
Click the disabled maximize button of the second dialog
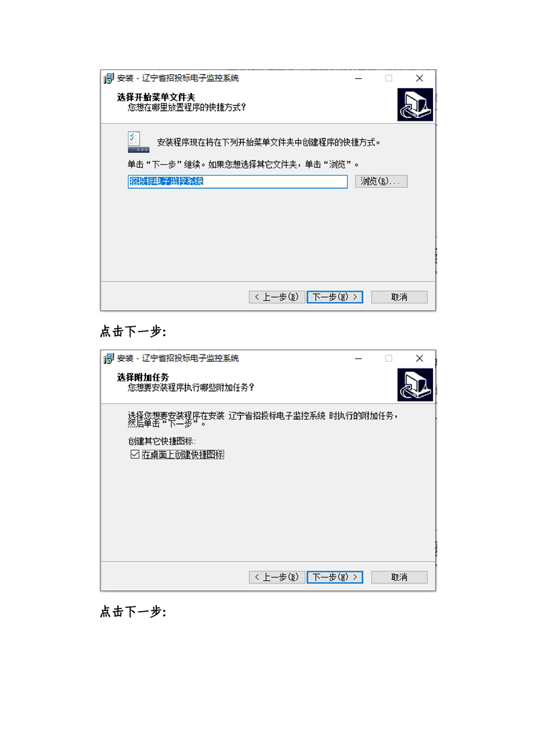pos(389,358)
